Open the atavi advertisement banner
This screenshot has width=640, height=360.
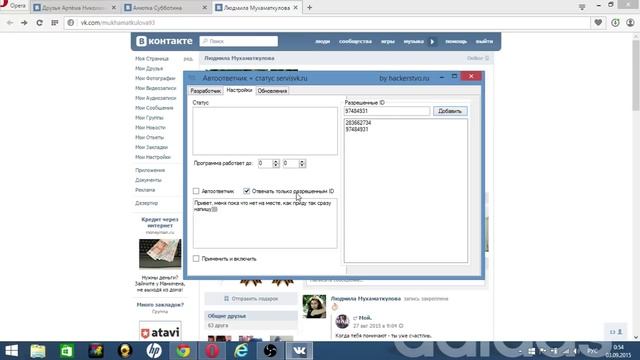pos(160,332)
